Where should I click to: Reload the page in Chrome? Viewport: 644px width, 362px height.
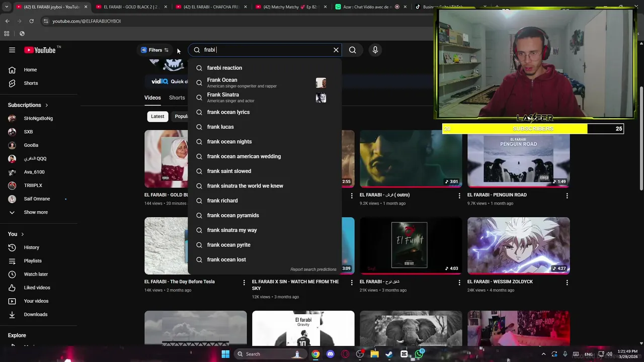tap(31, 21)
